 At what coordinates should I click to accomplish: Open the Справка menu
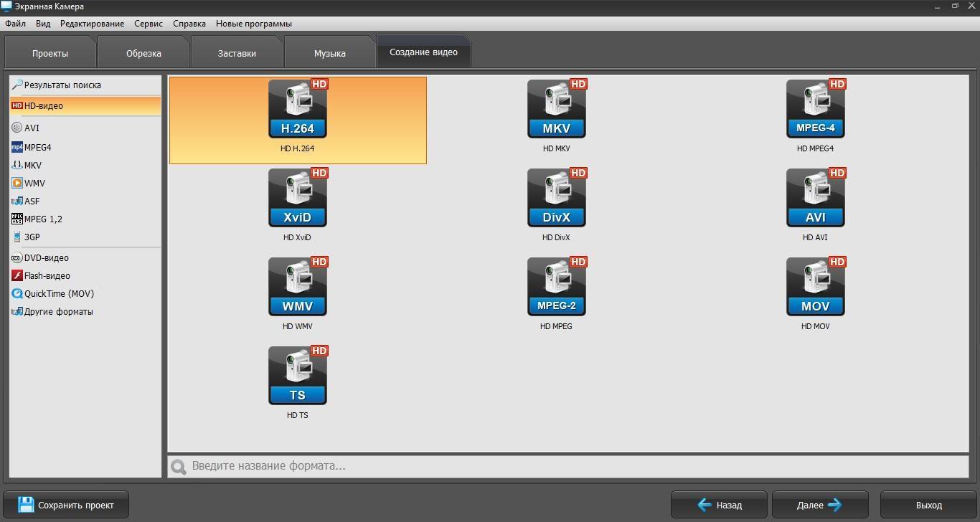189,24
